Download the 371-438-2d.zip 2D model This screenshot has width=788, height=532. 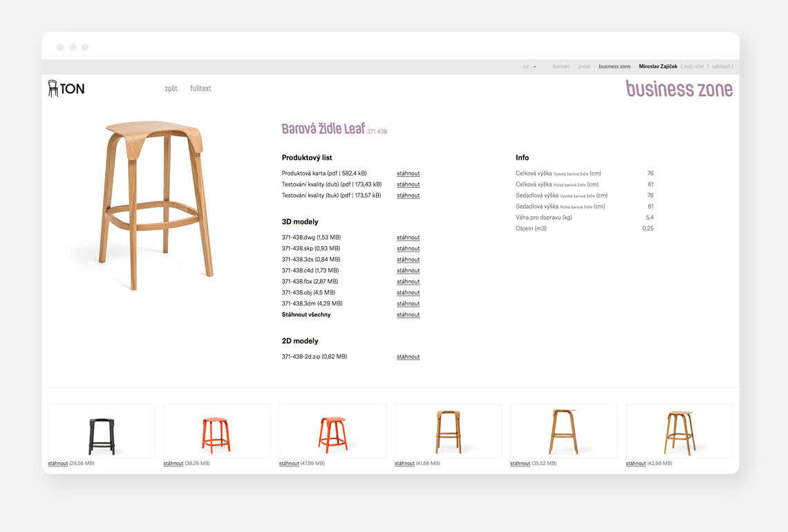point(408,357)
